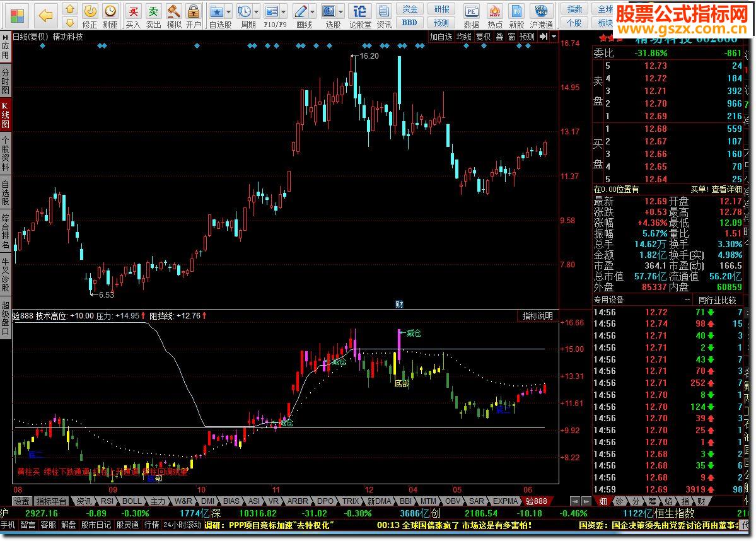Screen dimensions: 756x541
Task: Click the 加自选 button
Action: [441, 37]
